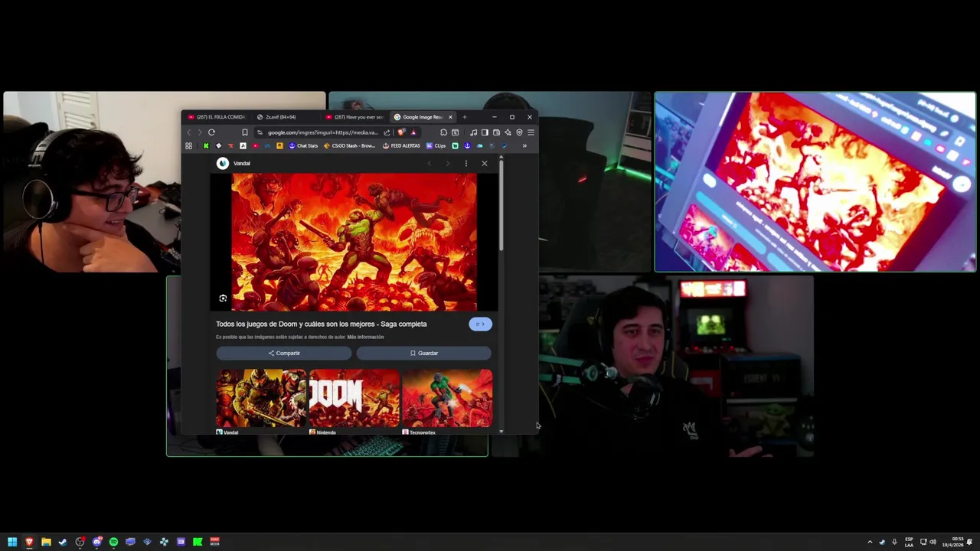Open the Clips bookmark
Viewport: 980px width, 551px height.
[x=436, y=145]
